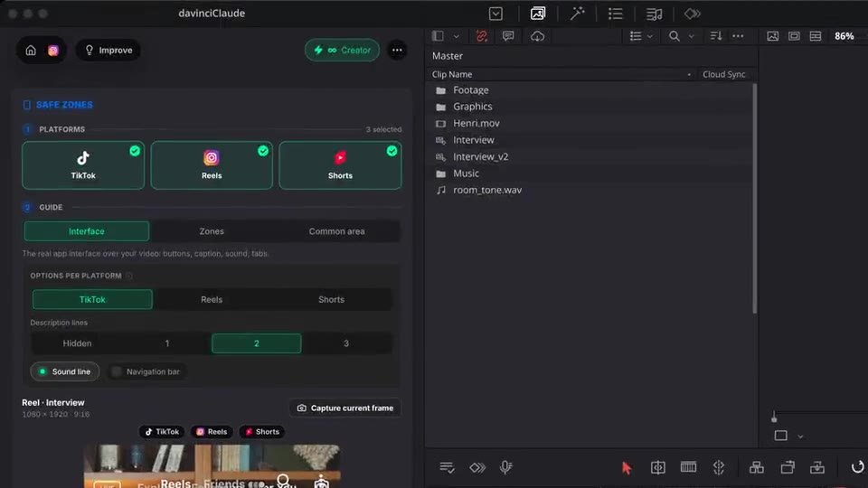868x488 pixels.
Task: Open the Clip Name column sort dropdown
Action: (689, 75)
